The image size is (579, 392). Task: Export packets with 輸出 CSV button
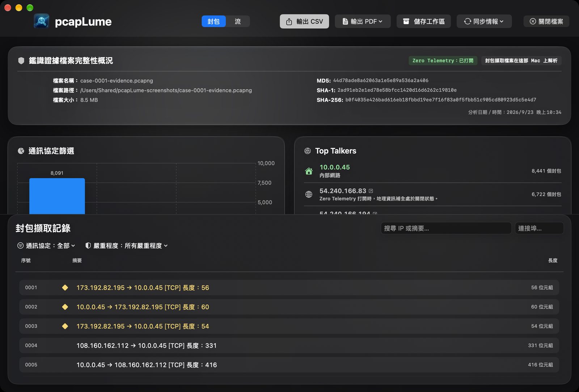pos(304,21)
